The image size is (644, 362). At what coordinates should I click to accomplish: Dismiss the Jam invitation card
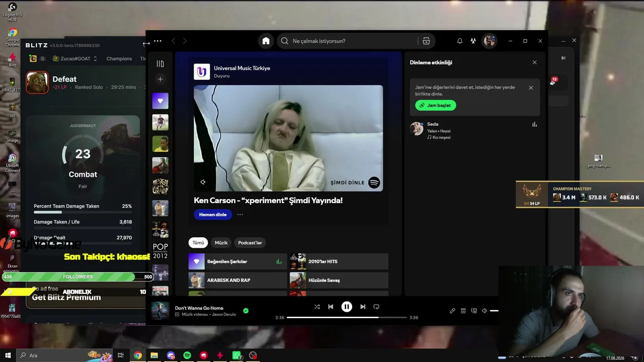coord(531,87)
